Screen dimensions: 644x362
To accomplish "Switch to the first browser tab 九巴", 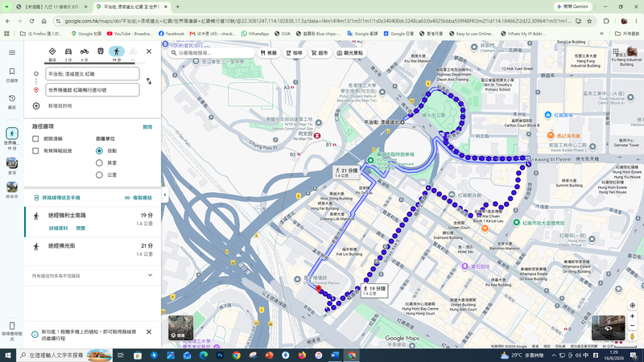I will [52, 6].
